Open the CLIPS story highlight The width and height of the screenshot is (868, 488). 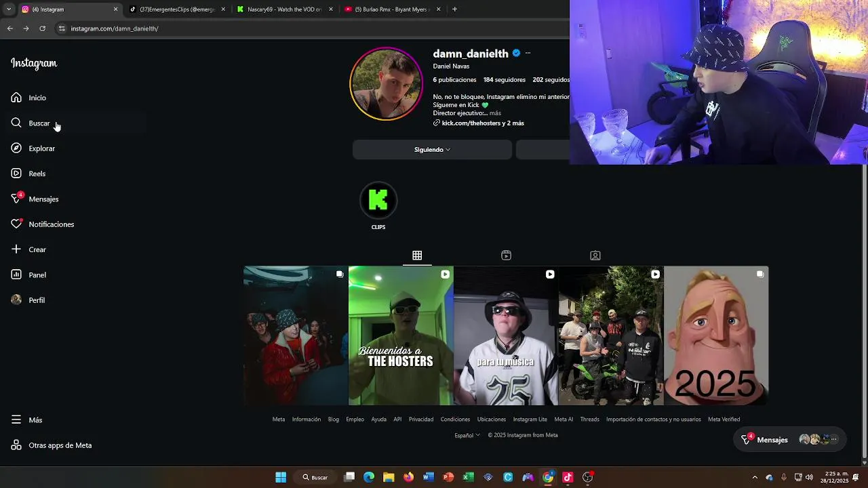click(378, 206)
